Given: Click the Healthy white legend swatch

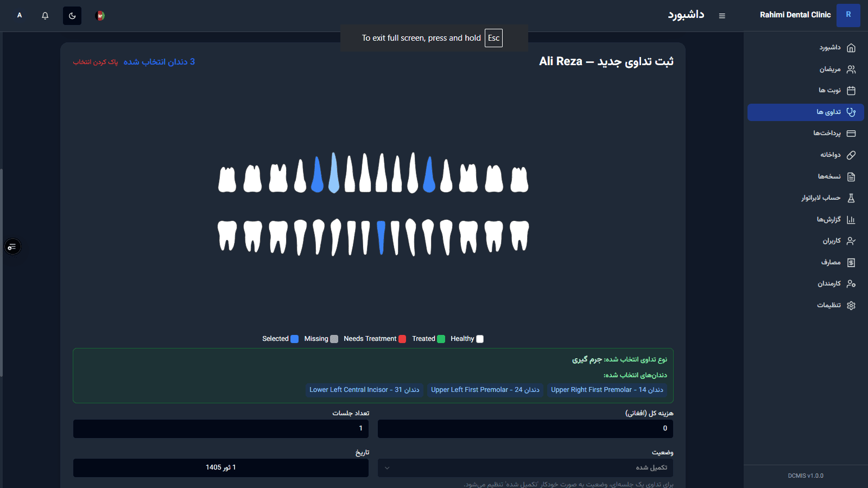Looking at the screenshot, I should point(480,339).
